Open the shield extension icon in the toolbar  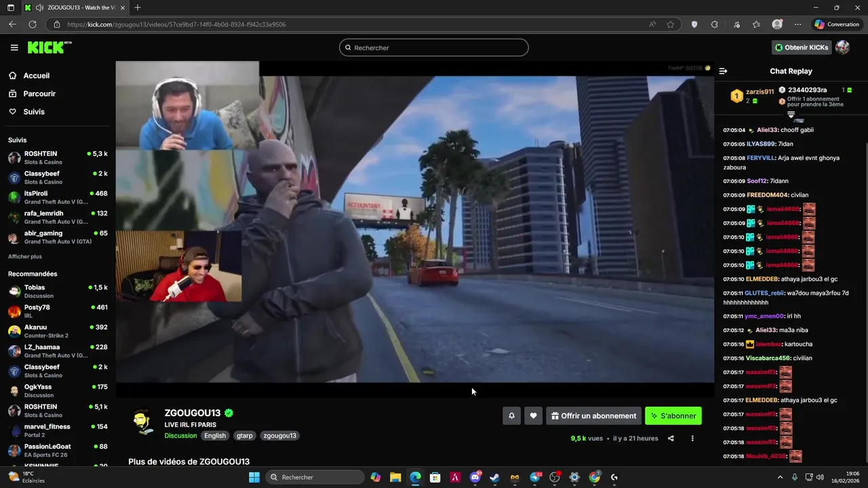point(694,24)
